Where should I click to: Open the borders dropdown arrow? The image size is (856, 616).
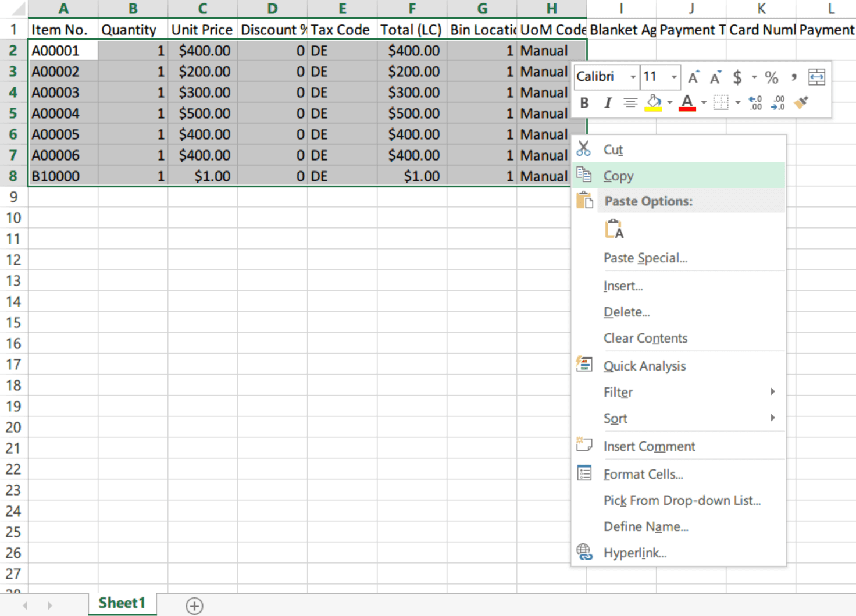[x=737, y=103]
